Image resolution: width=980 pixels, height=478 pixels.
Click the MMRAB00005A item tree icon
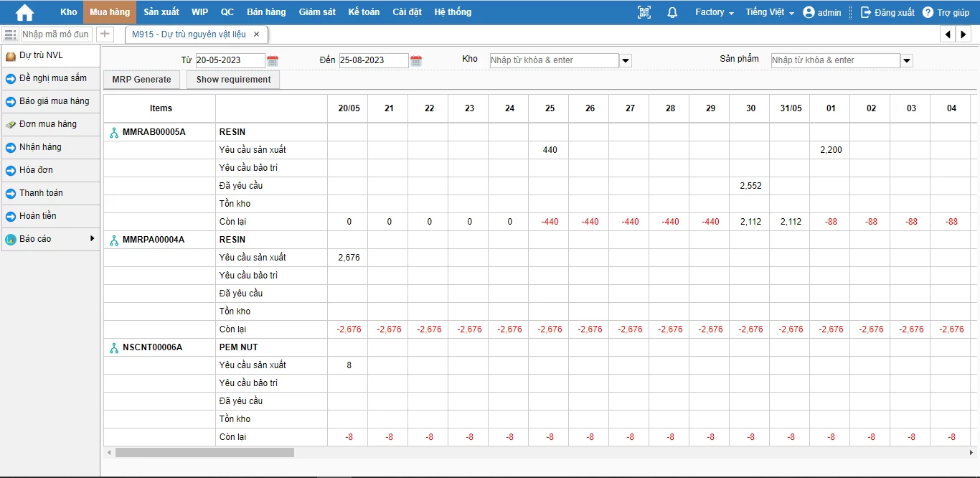114,132
